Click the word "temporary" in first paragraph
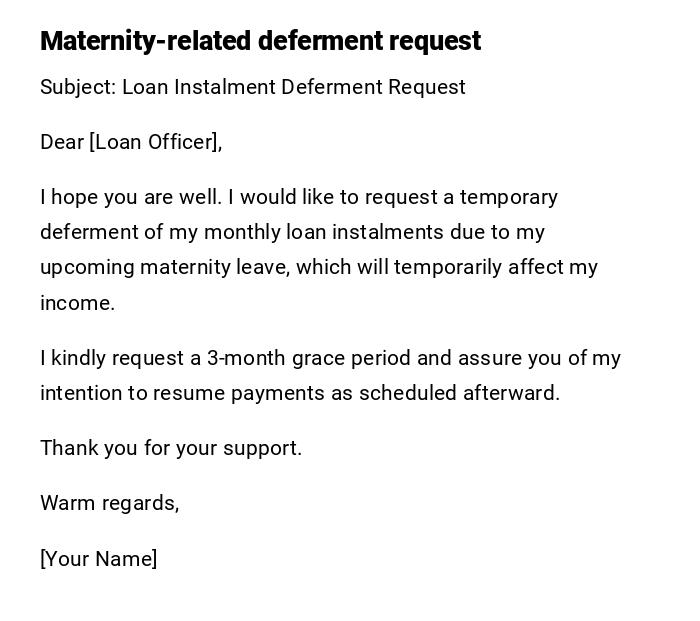Viewport: 700px width, 621px height. coord(508,197)
